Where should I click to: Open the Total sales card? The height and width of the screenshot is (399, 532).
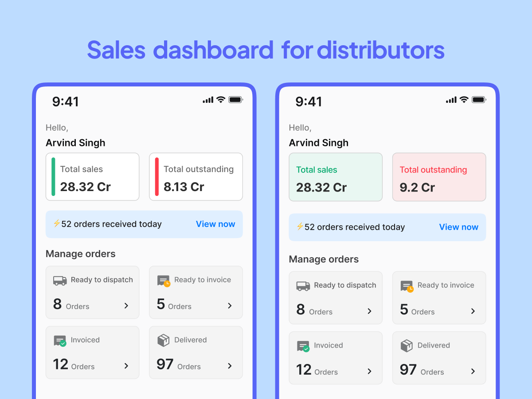click(x=92, y=176)
